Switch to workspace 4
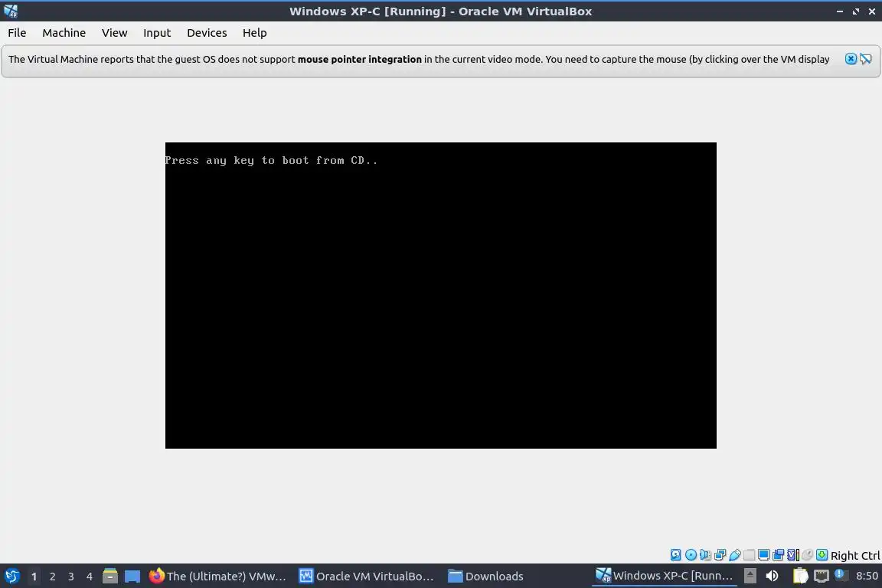 [89, 577]
